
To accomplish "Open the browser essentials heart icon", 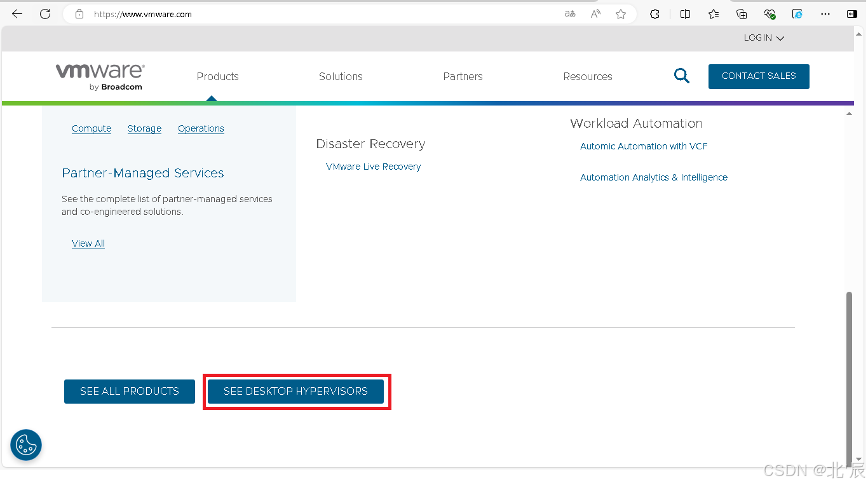I will (770, 14).
